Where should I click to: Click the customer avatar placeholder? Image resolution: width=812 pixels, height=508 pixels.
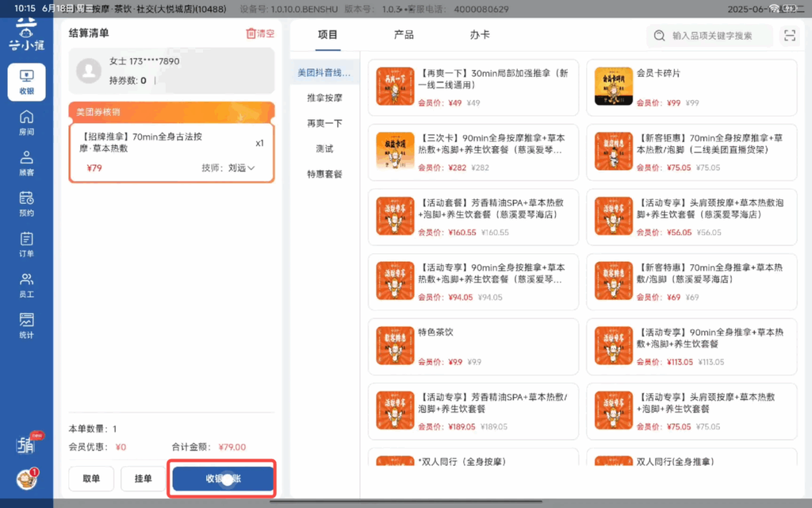pyautogui.click(x=89, y=71)
